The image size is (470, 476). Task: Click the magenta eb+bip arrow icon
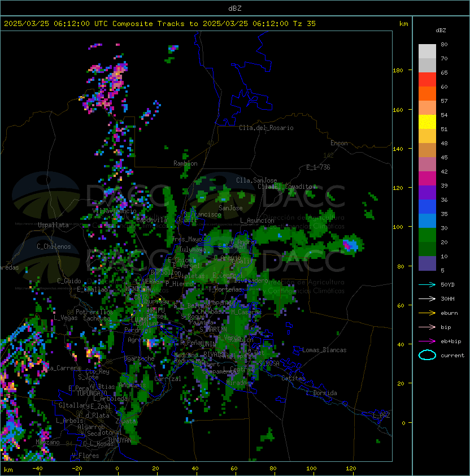coord(427,341)
